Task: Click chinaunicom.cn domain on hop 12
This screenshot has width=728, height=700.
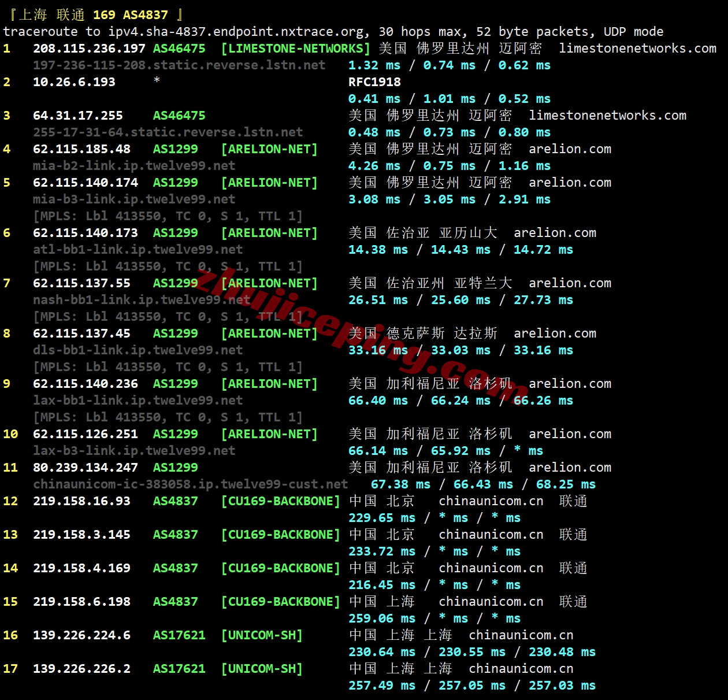Action: [490, 501]
